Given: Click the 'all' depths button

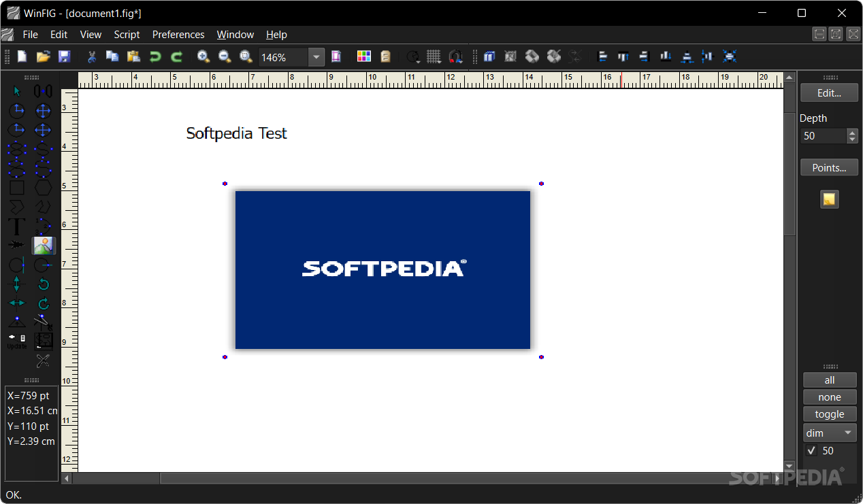Looking at the screenshot, I should point(829,380).
